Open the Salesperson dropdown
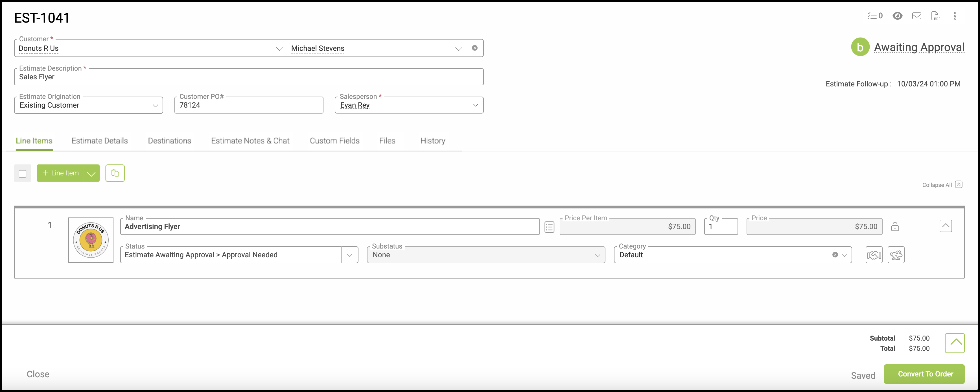The width and height of the screenshot is (980, 392). (475, 105)
